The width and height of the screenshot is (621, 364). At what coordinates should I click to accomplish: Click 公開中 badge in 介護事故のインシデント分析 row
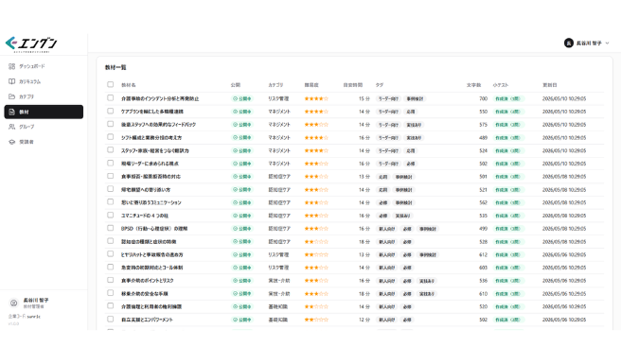click(242, 98)
